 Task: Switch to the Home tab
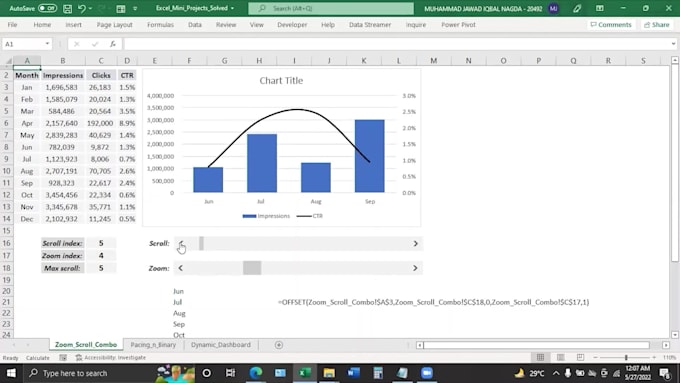tap(42, 25)
